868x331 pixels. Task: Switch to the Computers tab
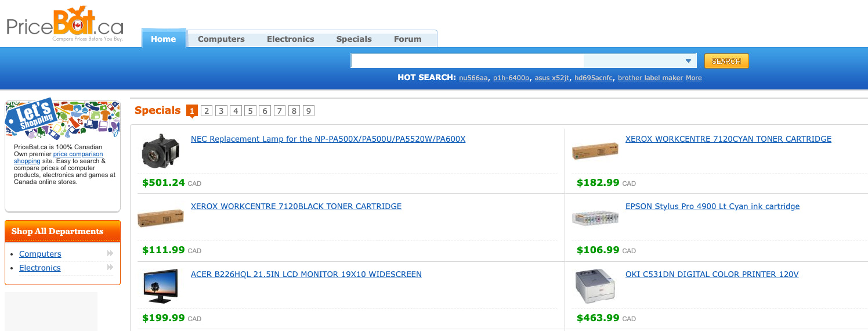tap(221, 39)
